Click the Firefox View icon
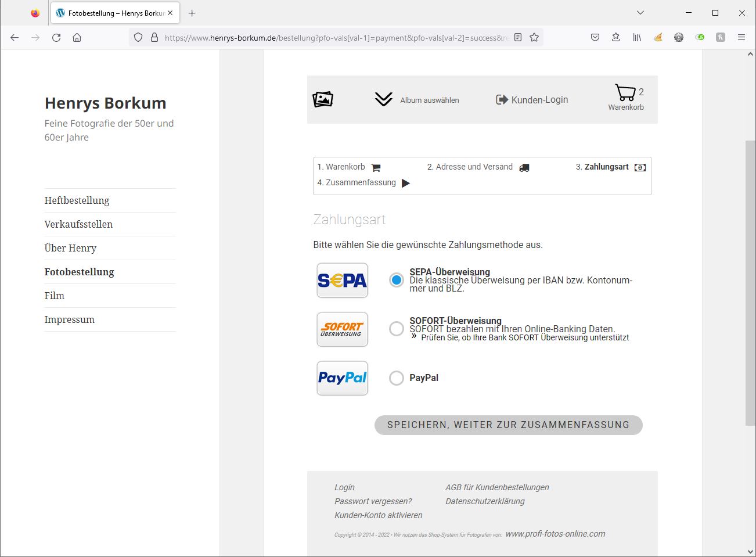The image size is (756, 557). [35, 13]
